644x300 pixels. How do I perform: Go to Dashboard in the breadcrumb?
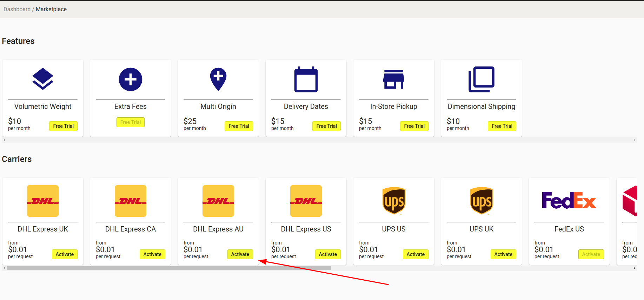pos(17,9)
